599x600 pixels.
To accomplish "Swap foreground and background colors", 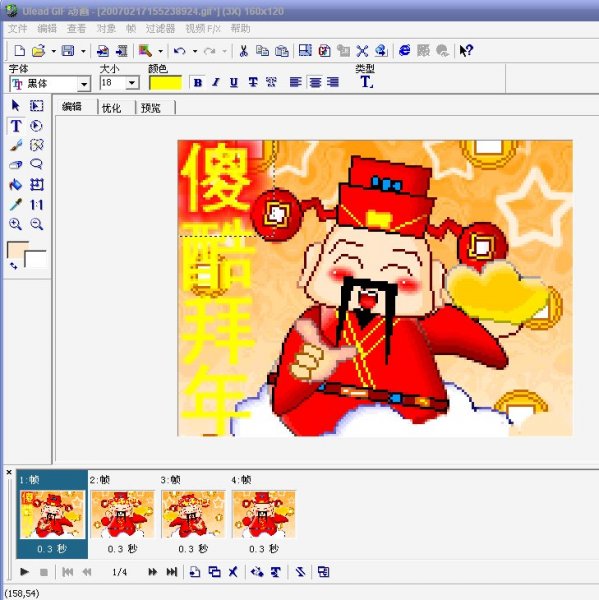I will pos(13,265).
